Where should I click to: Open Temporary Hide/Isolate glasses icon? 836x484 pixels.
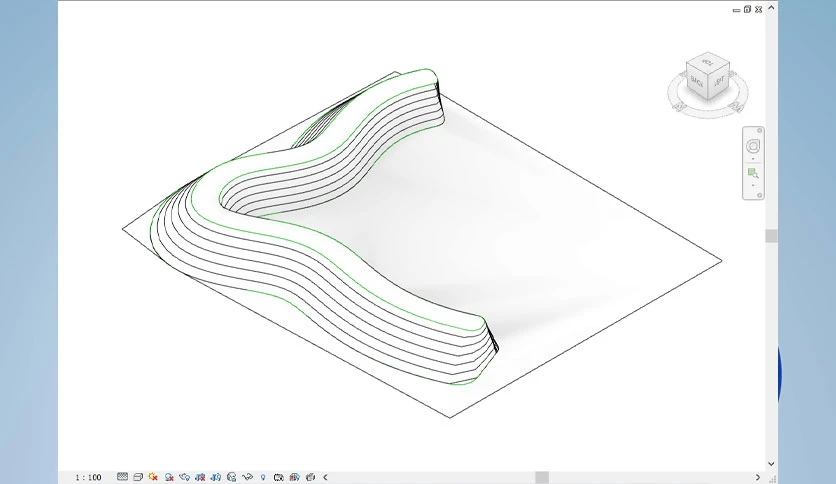coord(247,477)
